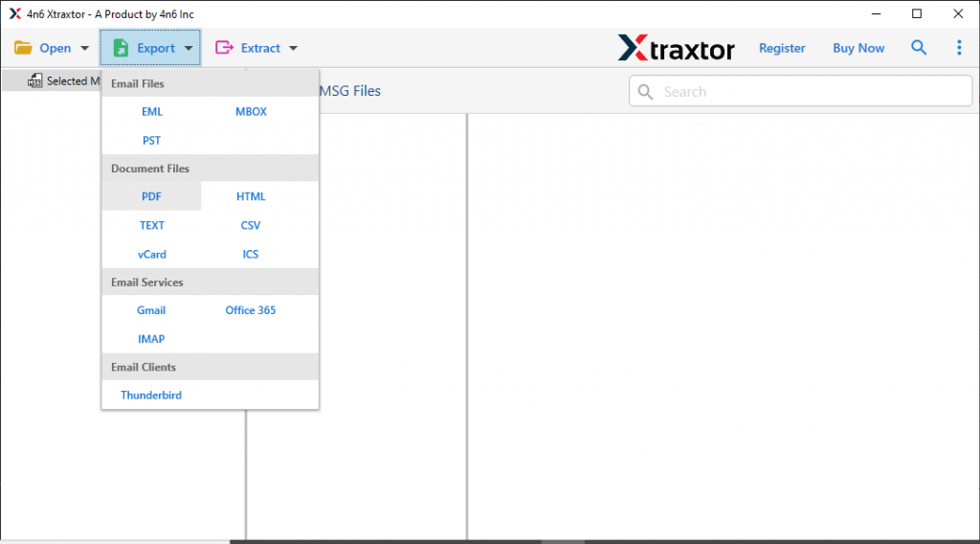Click the Open toolbar button label

55,48
